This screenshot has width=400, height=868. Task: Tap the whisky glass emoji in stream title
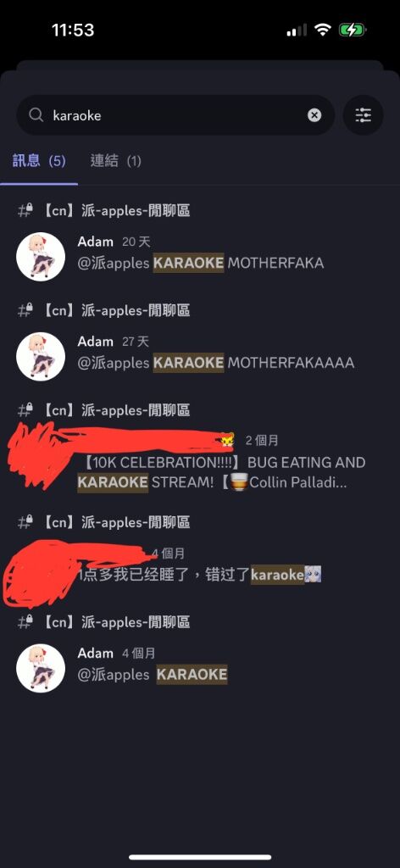[238, 482]
